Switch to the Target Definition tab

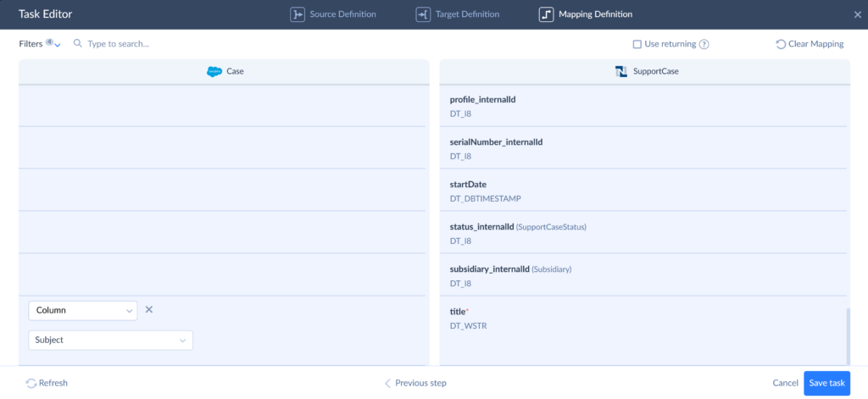coord(458,14)
